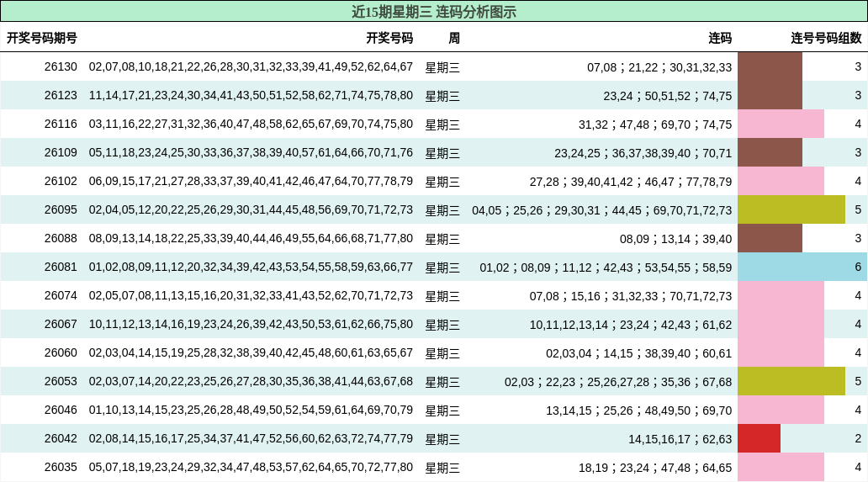This screenshot has width=868, height=482.
Task: Click the brown bar in row 26130
Action: (770, 67)
